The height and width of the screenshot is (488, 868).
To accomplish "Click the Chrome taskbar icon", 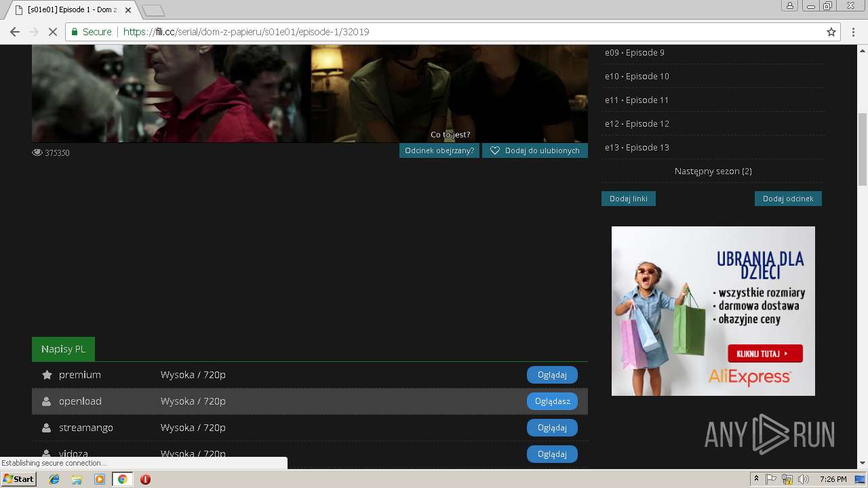I will coord(122,479).
